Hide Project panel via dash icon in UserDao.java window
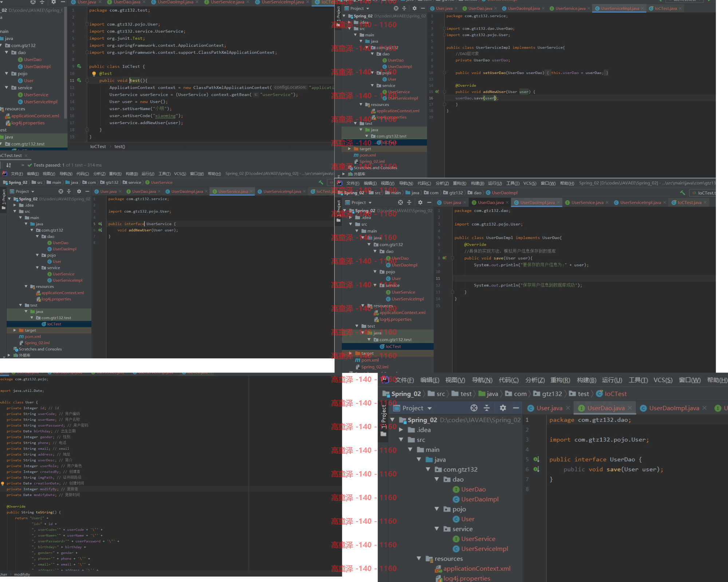728x582 pixels. (x=516, y=408)
